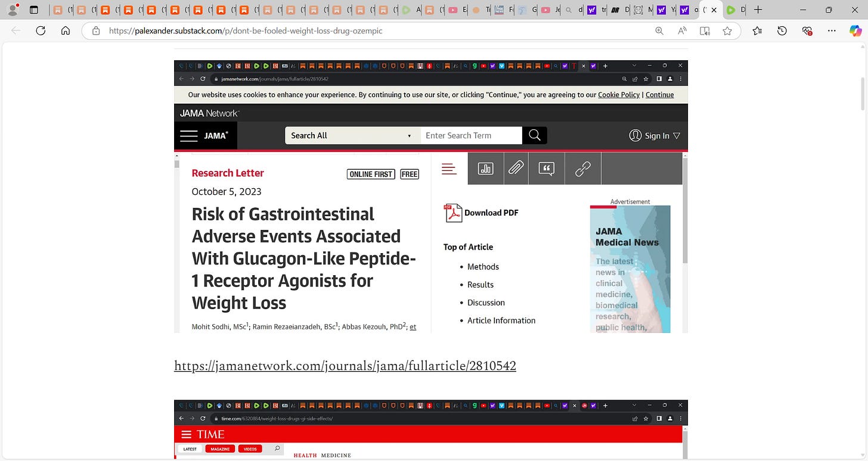Open Edge Settings and more menu
Screen dimensions: 868x461
click(832, 31)
